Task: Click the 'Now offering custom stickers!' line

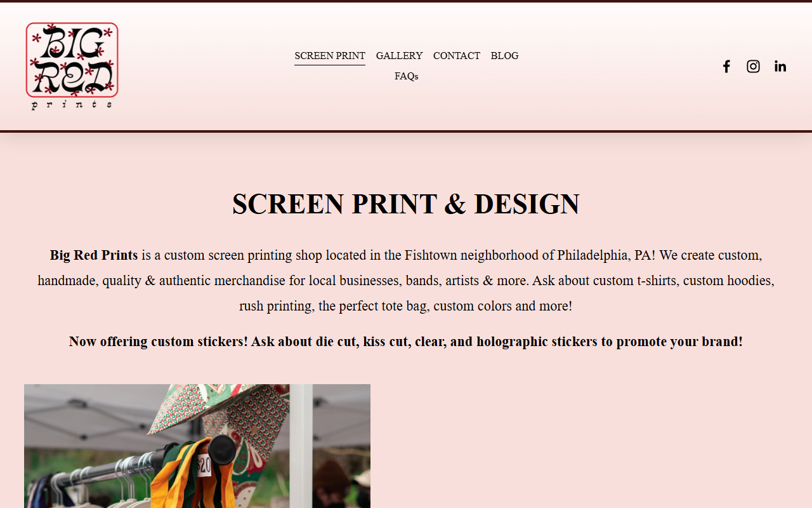Action: tap(406, 342)
